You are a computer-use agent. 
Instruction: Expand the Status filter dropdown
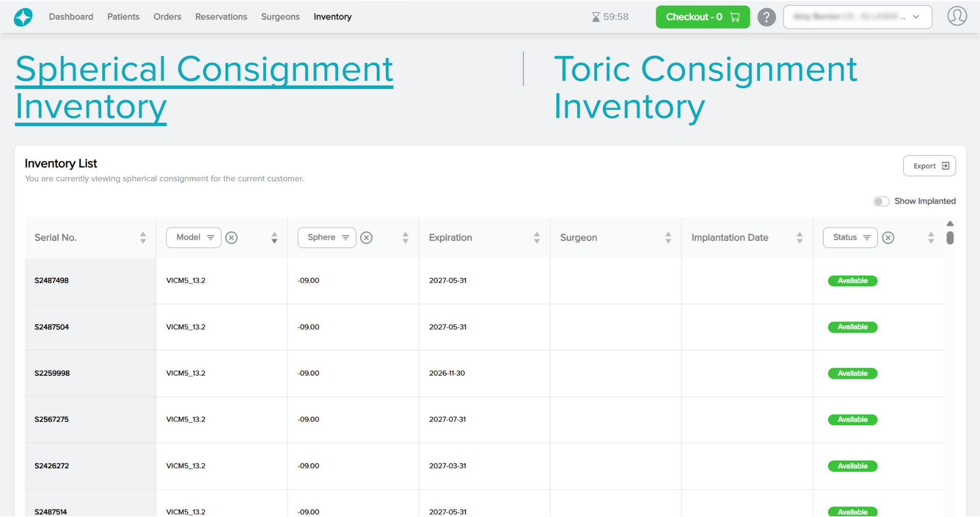point(850,238)
